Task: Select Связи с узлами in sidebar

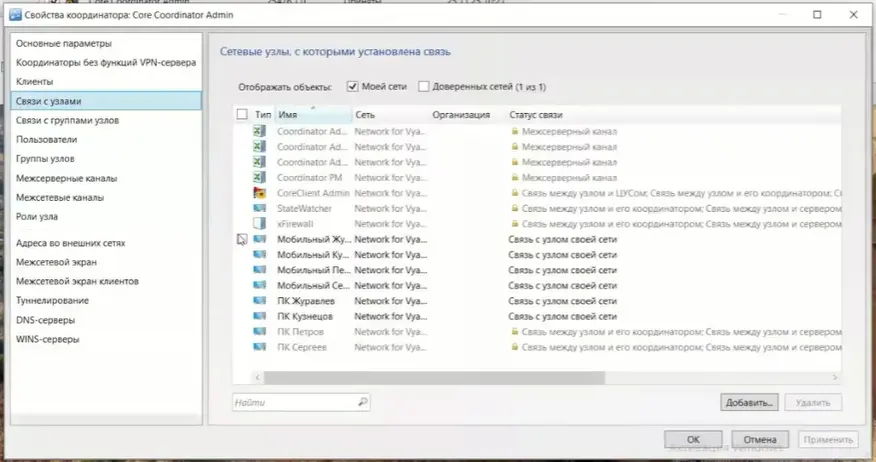Action: 106,101
